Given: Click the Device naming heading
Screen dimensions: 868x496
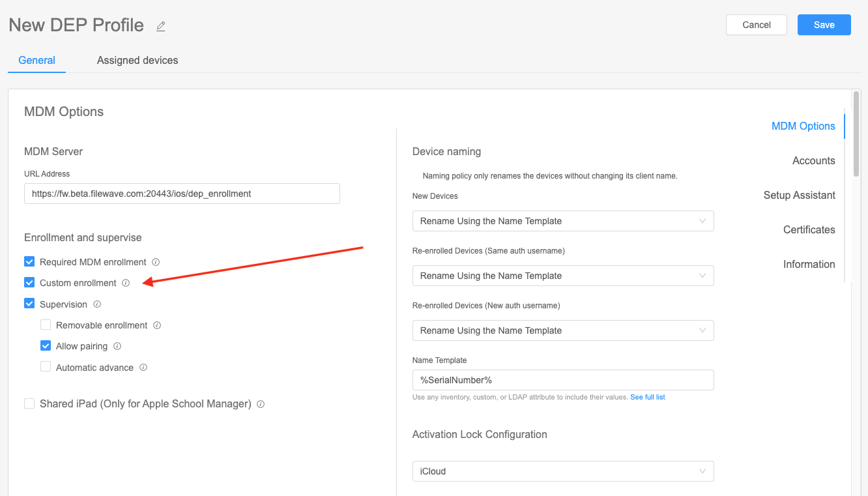Looking at the screenshot, I should (446, 152).
